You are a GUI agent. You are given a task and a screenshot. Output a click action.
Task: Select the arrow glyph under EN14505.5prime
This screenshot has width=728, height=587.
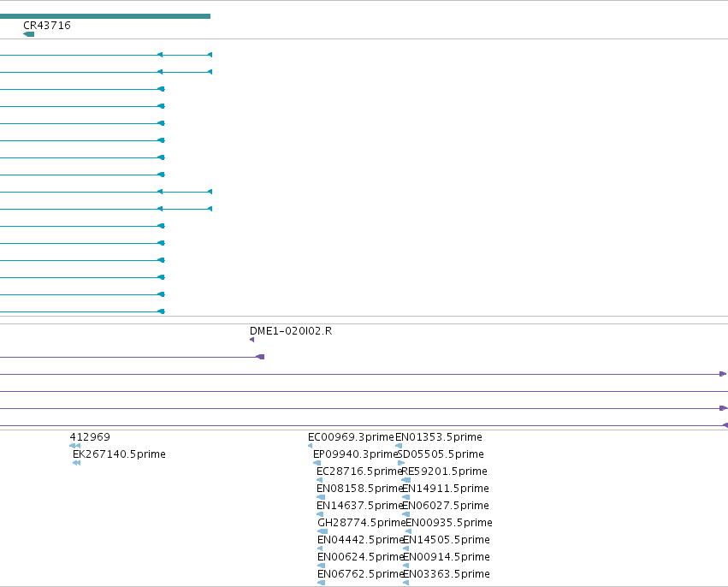405,548
